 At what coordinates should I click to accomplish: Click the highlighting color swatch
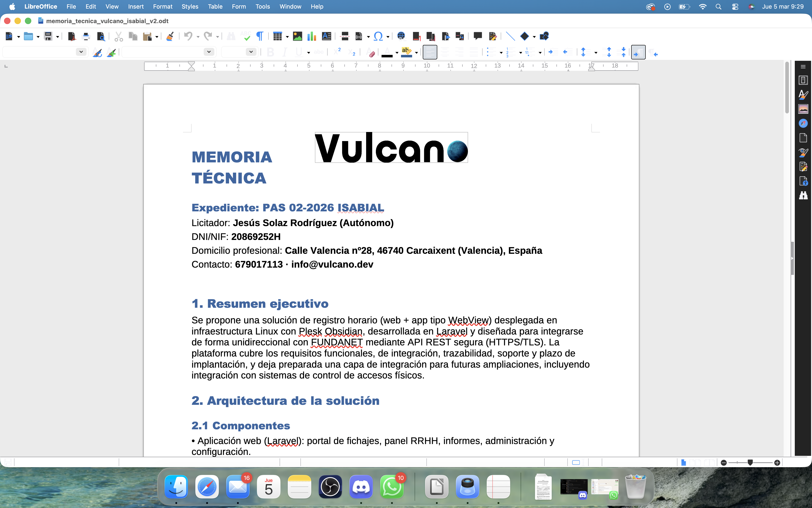point(406,52)
